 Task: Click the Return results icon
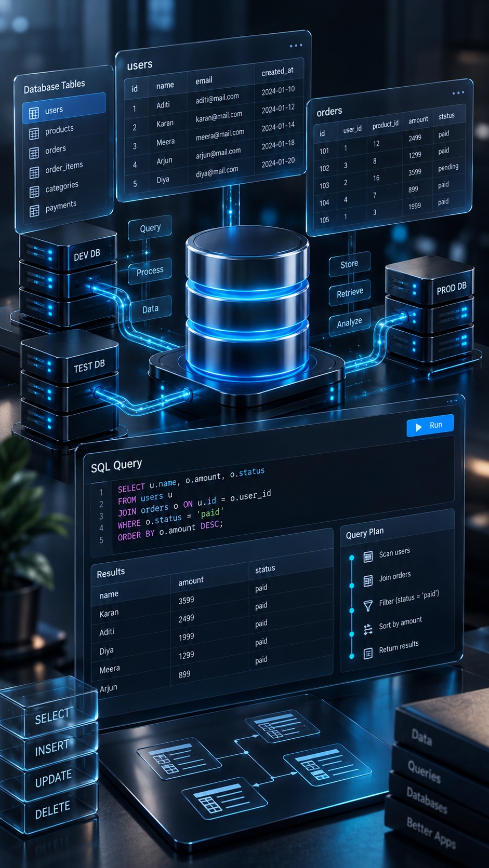tap(368, 654)
